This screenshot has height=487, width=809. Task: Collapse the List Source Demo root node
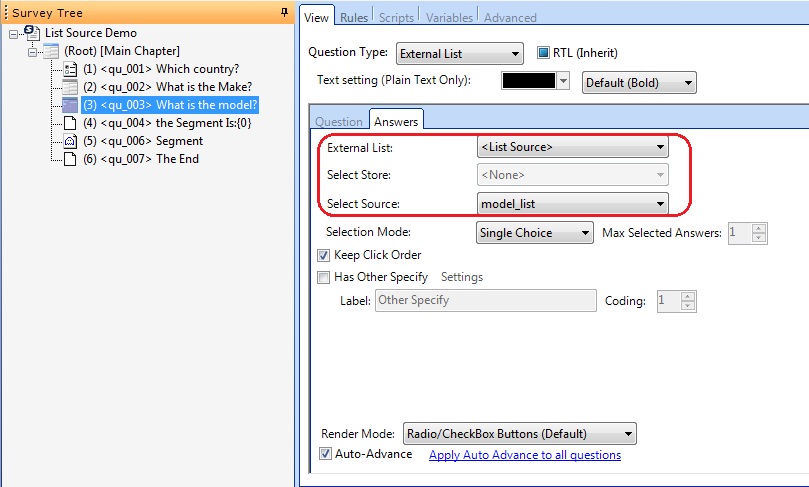coord(13,35)
